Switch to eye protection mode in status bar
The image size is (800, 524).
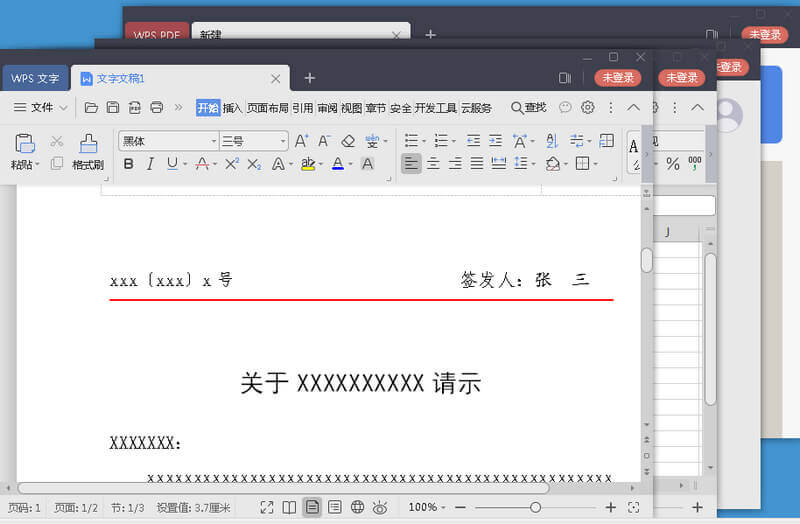[x=380, y=508]
